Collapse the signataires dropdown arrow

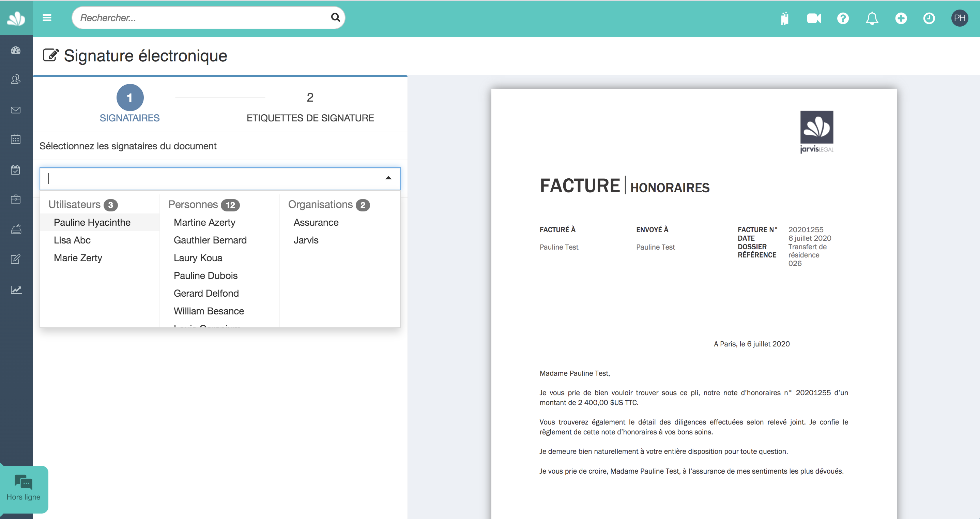coord(388,178)
